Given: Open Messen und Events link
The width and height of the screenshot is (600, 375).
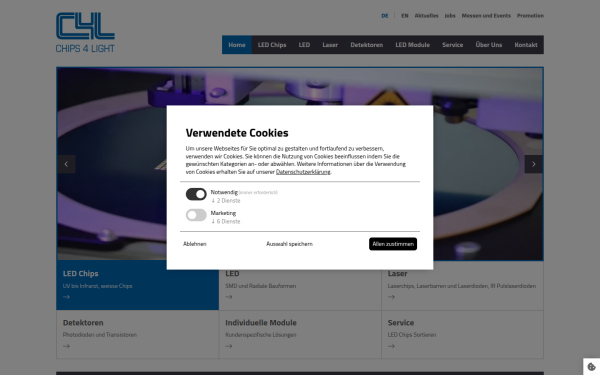Looking at the screenshot, I should pos(486,16).
